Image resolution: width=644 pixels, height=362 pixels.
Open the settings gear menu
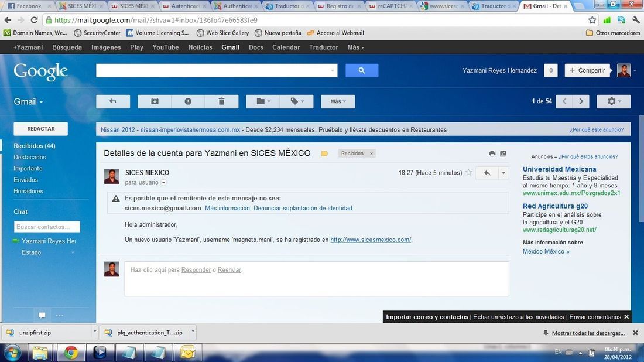[x=614, y=101]
